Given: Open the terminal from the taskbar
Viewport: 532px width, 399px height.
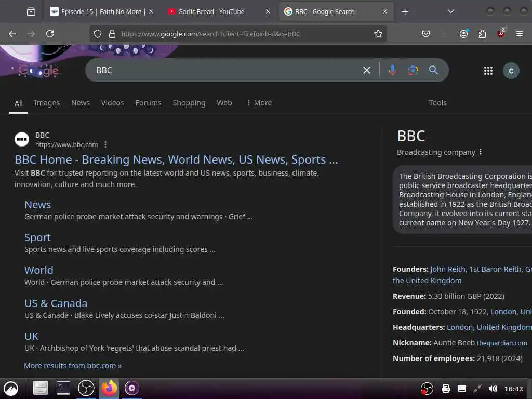Looking at the screenshot, I should (63, 388).
